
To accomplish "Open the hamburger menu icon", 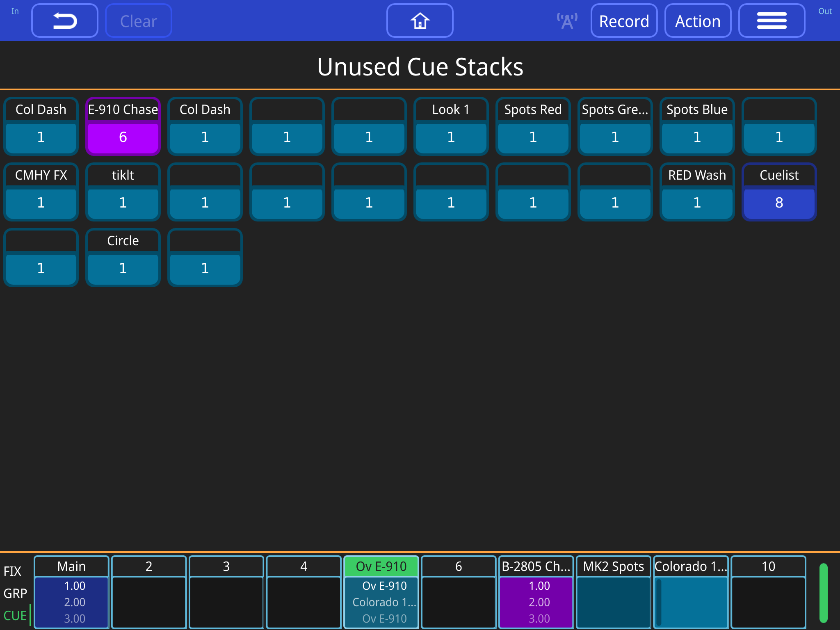I will [x=772, y=20].
